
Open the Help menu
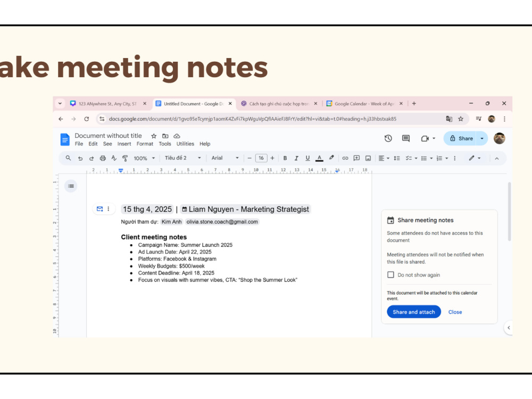pyautogui.click(x=205, y=144)
